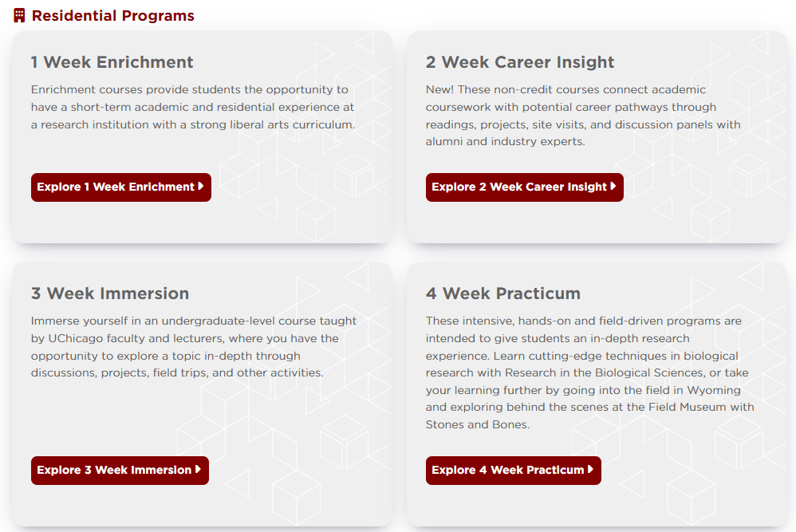This screenshot has height=532, width=796.
Task: Click the arrow icon in the Explore 4 Week Practicum button
Action: (x=590, y=470)
